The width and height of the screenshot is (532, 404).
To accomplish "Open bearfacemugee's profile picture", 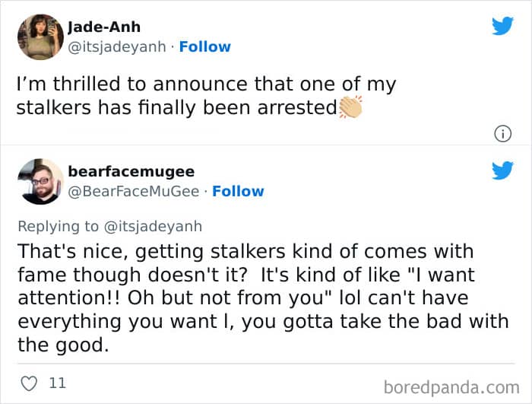I will tap(40, 181).
